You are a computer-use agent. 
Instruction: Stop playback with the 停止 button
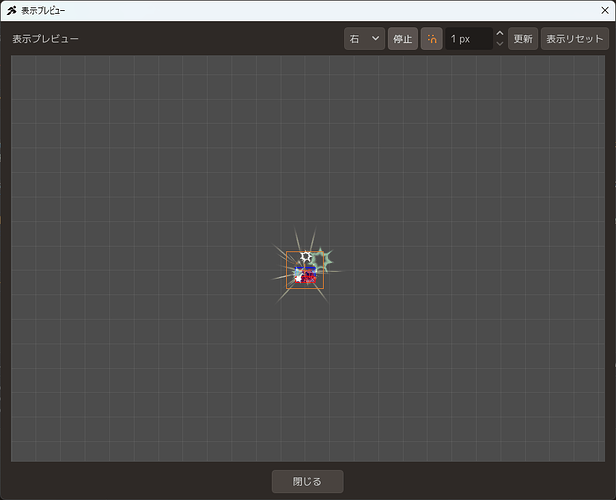(403, 38)
